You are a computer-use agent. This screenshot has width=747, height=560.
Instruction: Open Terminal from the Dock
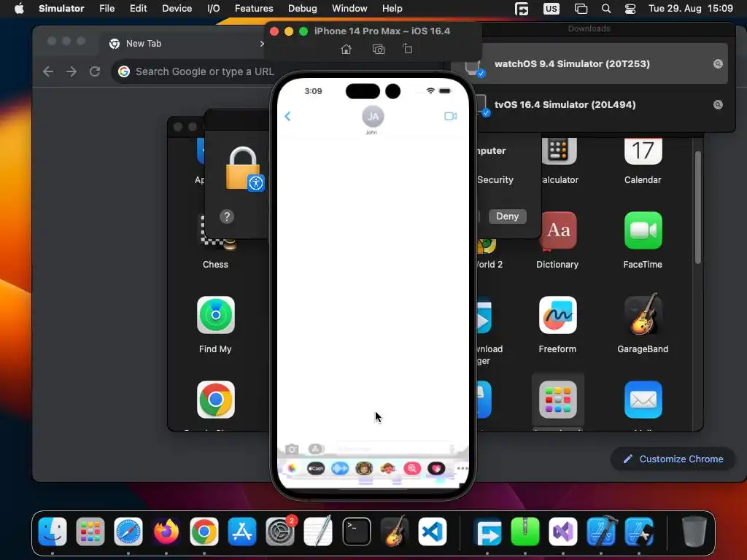coord(356,532)
